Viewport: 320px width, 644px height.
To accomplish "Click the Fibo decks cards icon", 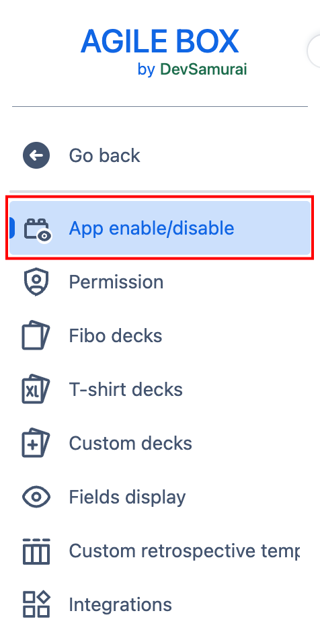I will (36, 335).
